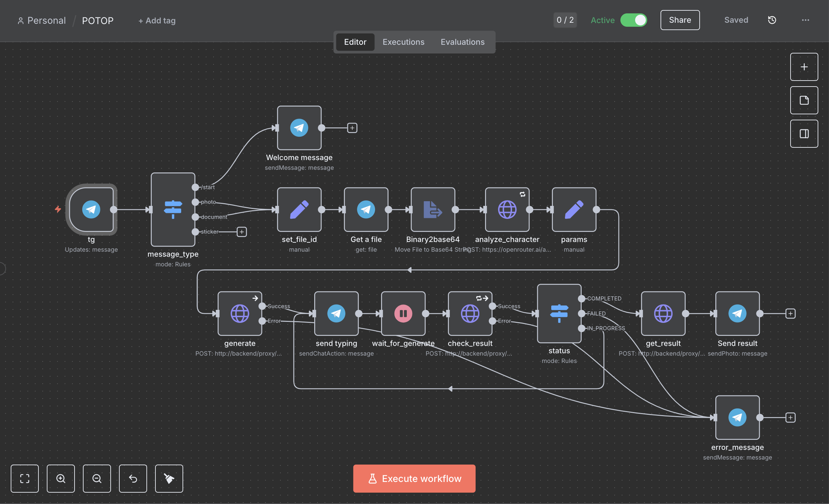Toggle the side panel icon

(804, 134)
